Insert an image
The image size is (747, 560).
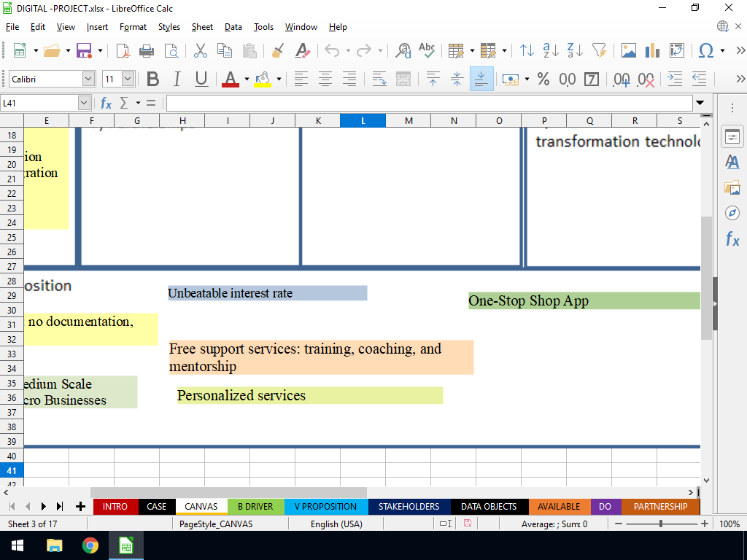click(x=628, y=50)
